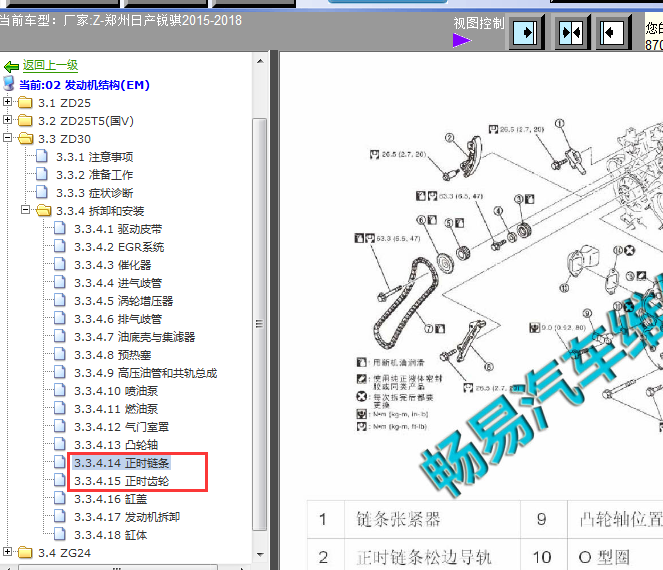Viewport: 663px width, 570px height.
Task: Click the tree panel vertical scrollbar thumb
Action: click(260, 324)
